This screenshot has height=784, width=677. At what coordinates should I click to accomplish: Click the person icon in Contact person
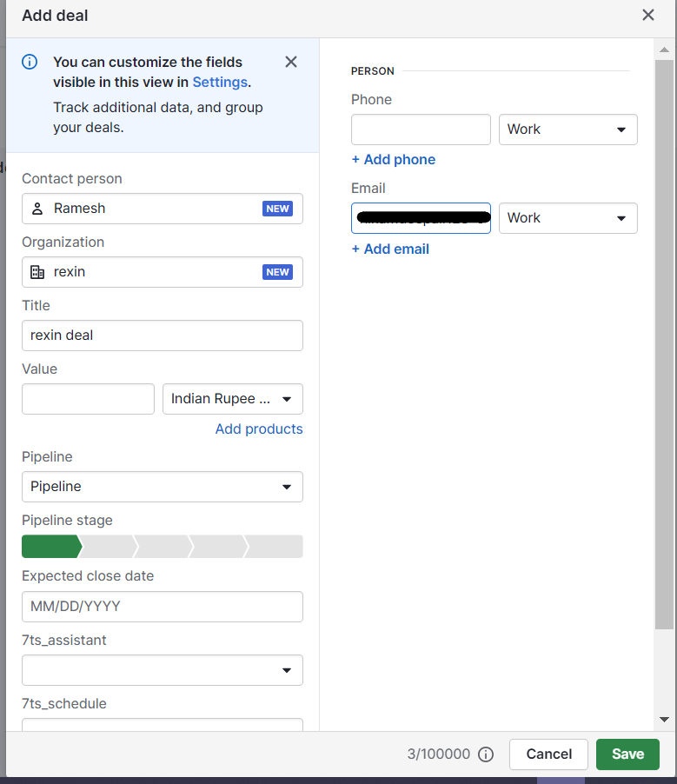coord(37,209)
